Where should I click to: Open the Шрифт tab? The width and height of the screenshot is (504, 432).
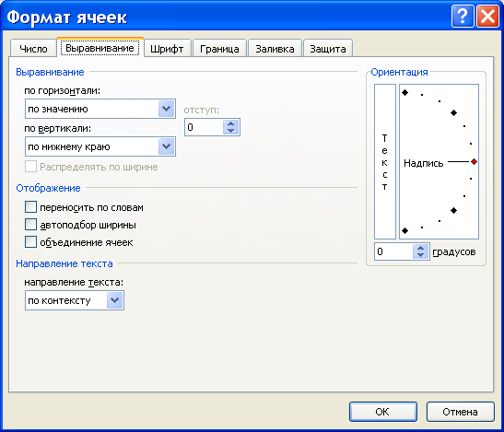(167, 49)
